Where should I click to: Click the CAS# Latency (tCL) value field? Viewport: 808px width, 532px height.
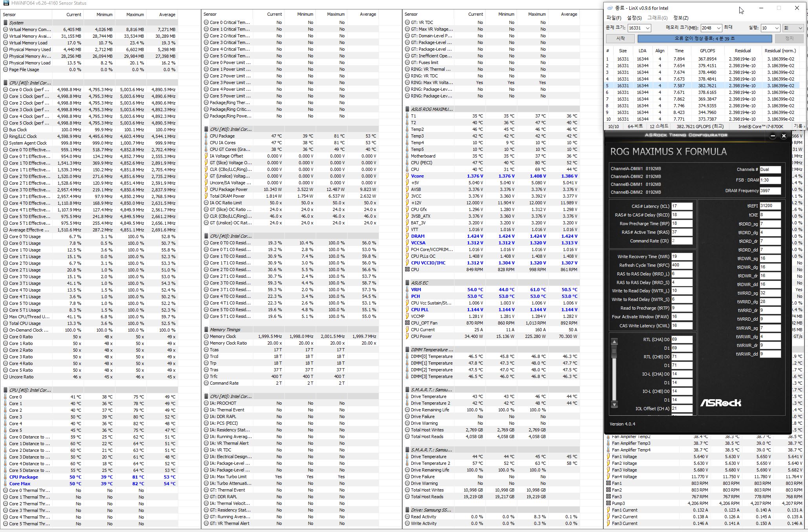tap(682, 206)
